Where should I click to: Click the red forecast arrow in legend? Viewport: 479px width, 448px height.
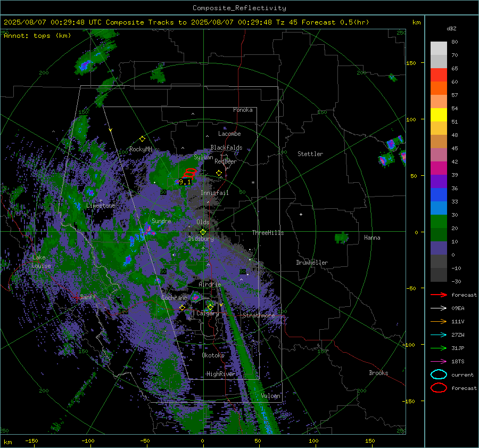(439, 295)
